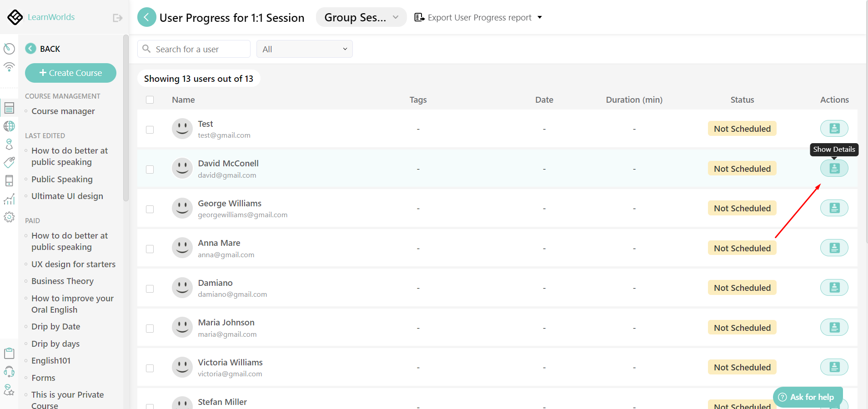This screenshot has width=868, height=409.
Task: Click the mobile app icon in the sidebar
Action: 9,180
